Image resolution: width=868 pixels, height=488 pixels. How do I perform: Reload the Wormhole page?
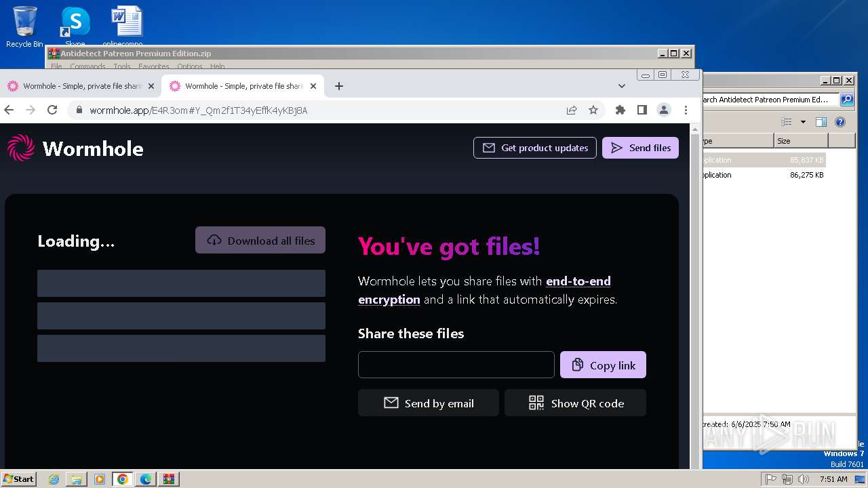click(x=52, y=110)
